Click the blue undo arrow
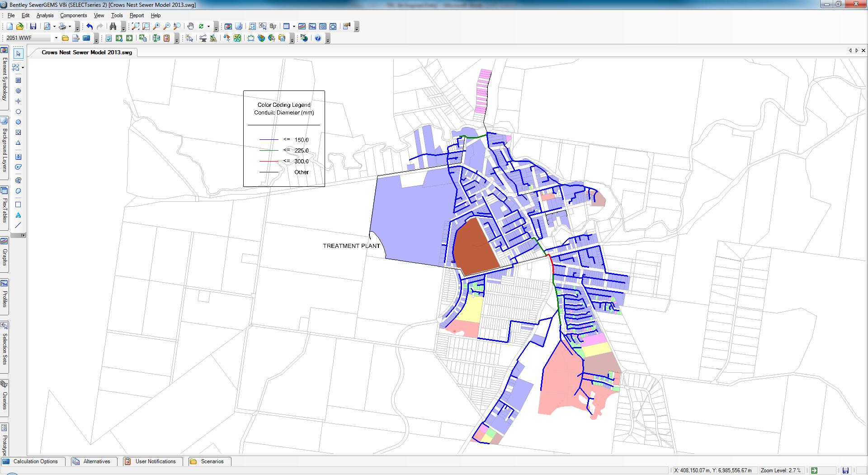 click(90, 26)
